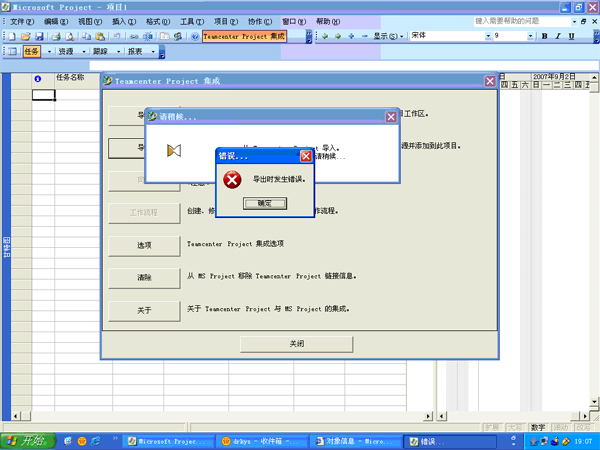
Task: Open the 协作(C) menu
Action: point(260,21)
